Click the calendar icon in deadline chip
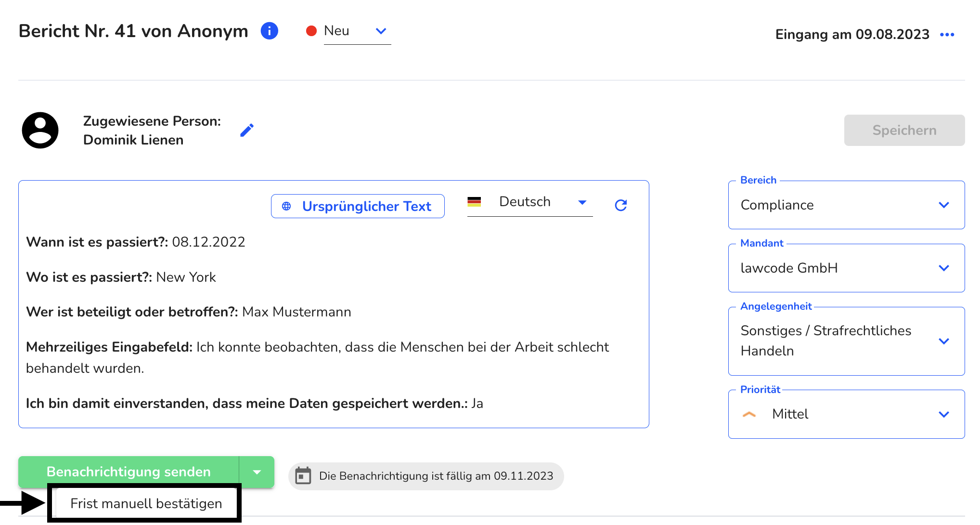The image size is (980, 525). click(x=303, y=476)
